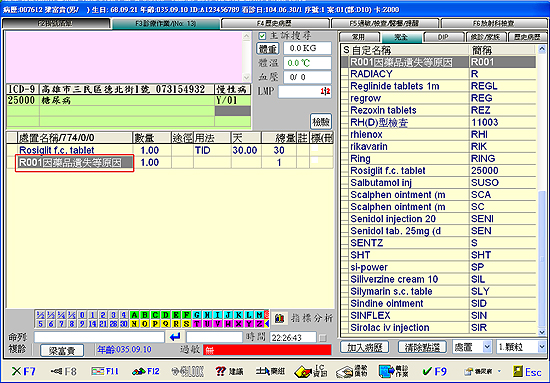
Task: Open IC 資訊 card info icon
Action: [311, 371]
